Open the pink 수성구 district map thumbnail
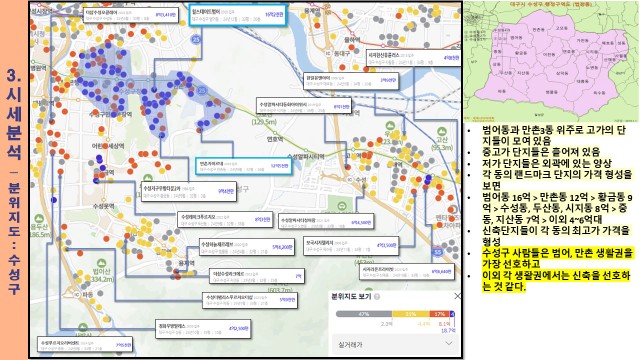The width and height of the screenshot is (640, 360). pos(551,61)
